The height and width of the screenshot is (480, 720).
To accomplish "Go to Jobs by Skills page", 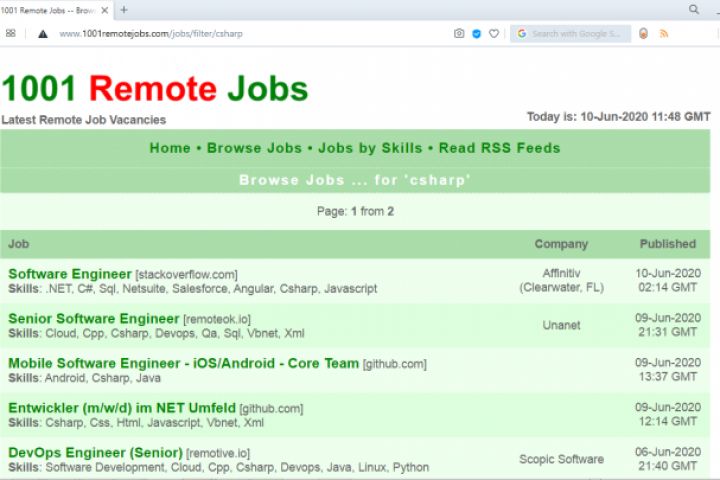I will [x=370, y=148].
